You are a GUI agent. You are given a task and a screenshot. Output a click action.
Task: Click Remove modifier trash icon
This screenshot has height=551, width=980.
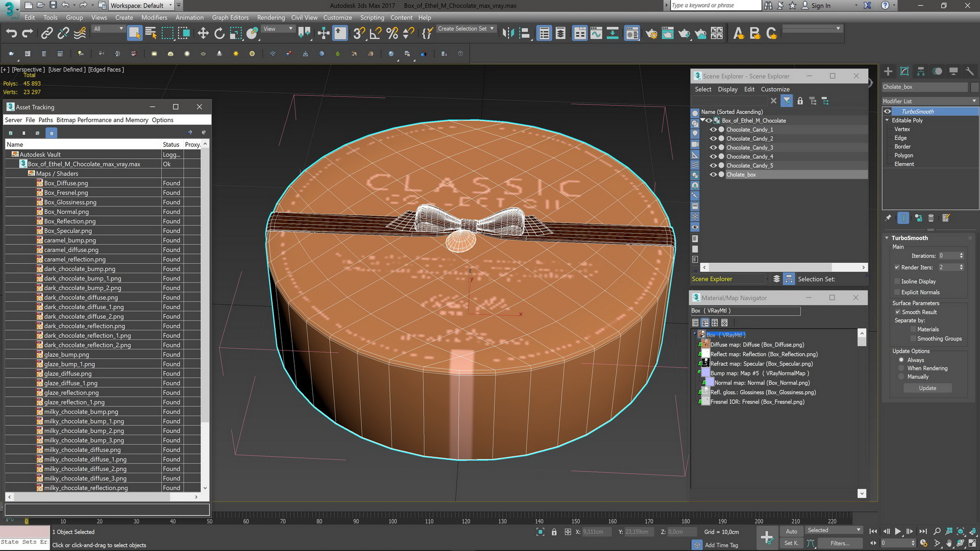tap(931, 218)
